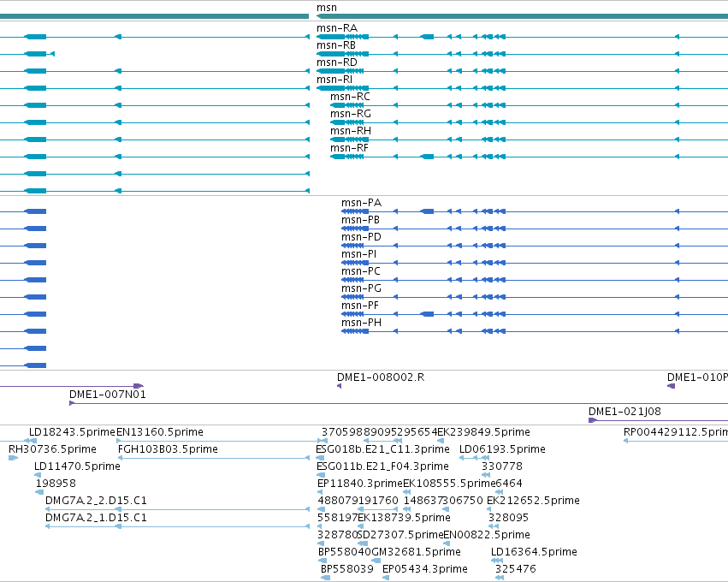Click the 328095 feature label
The width and height of the screenshot is (728, 582).
(508, 518)
